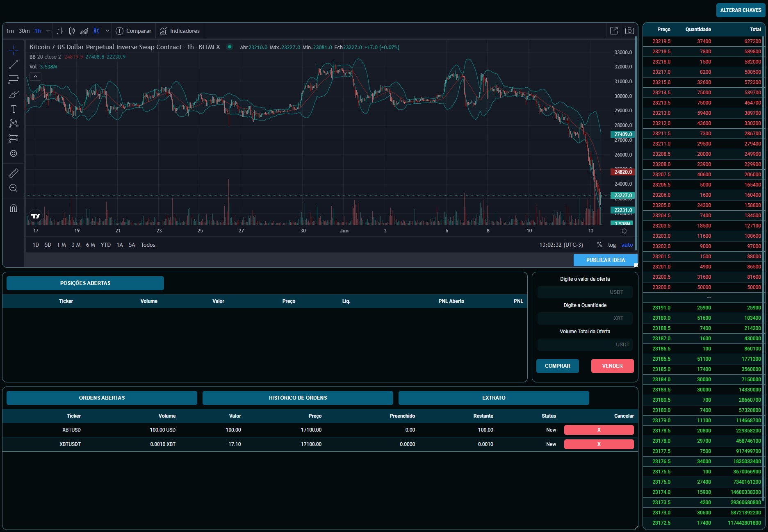Click the Vol 3.538M indicator label

point(43,66)
